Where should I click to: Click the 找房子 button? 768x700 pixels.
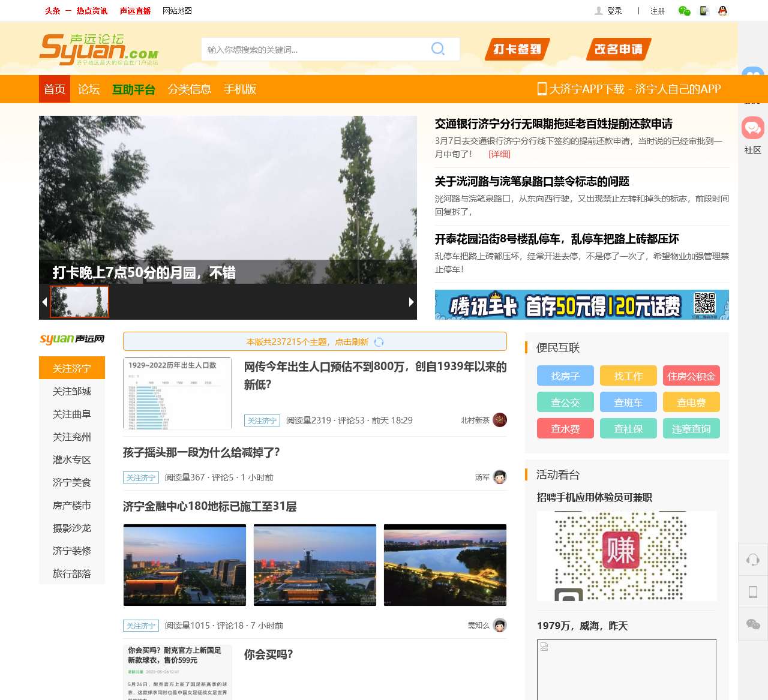coord(565,376)
